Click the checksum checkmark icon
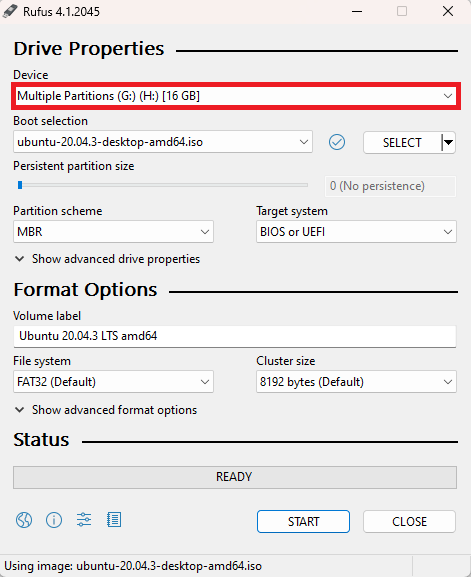Viewport: 471px width, 577px height. tap(337, 142)
